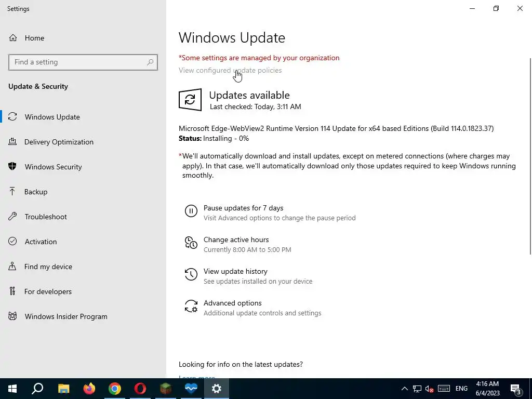Open the notification center icon
Viewport: 532px width, 399px height.
point(516,389)
